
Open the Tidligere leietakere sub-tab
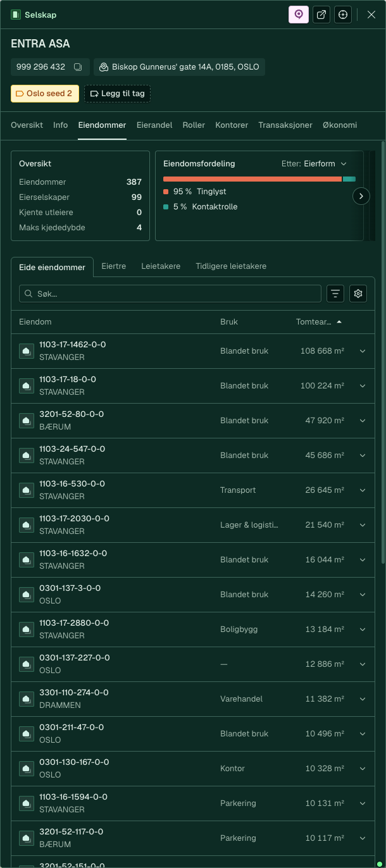pos(231,266)
